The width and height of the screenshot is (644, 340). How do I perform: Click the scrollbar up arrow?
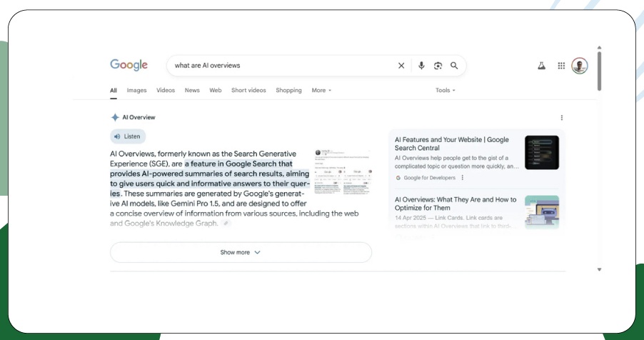(599, 48)
